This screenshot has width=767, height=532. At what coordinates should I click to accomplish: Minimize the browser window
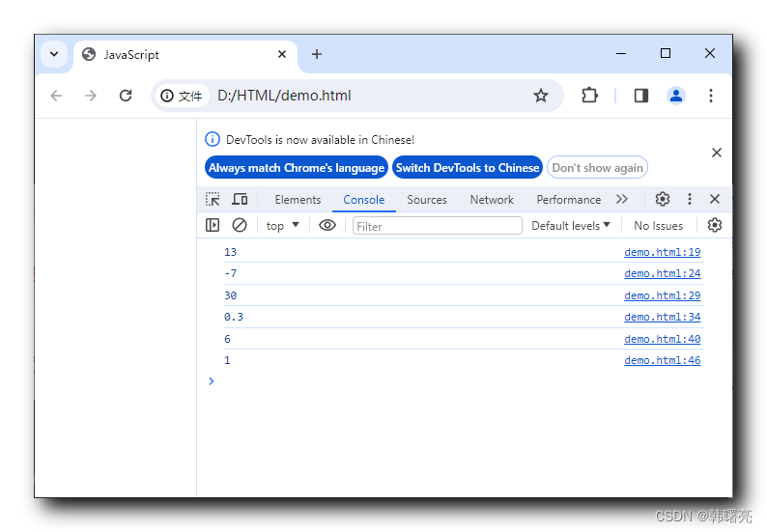(x=621, y=54)
